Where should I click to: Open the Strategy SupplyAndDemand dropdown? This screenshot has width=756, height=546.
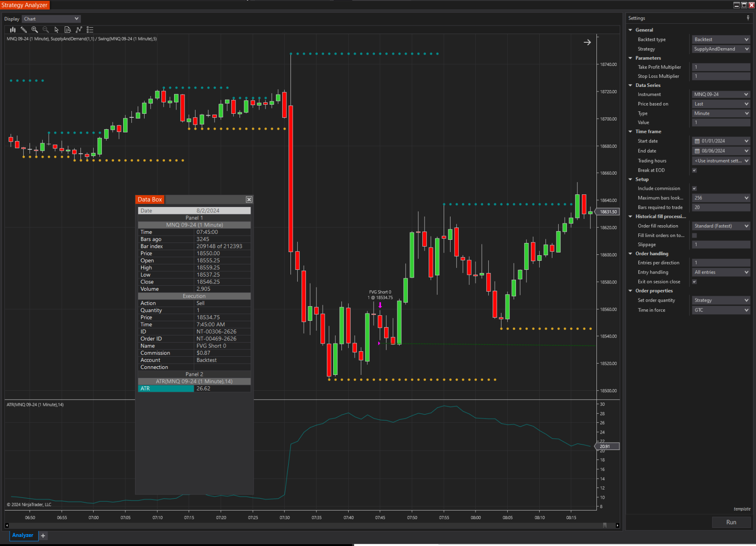click(721, 49)
